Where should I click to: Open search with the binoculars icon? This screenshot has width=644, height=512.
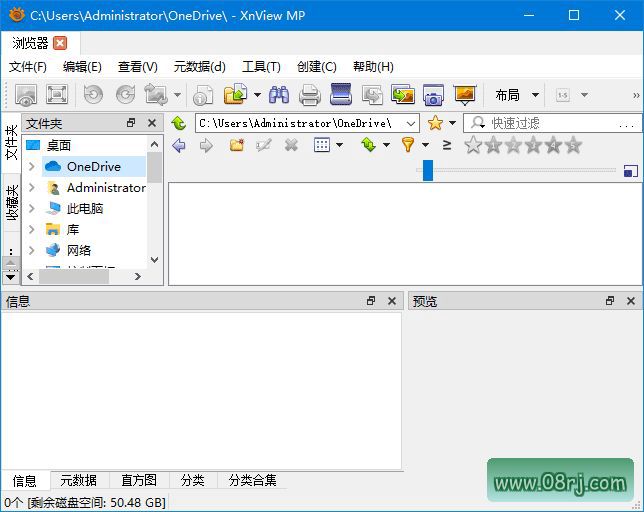[279, 95]
